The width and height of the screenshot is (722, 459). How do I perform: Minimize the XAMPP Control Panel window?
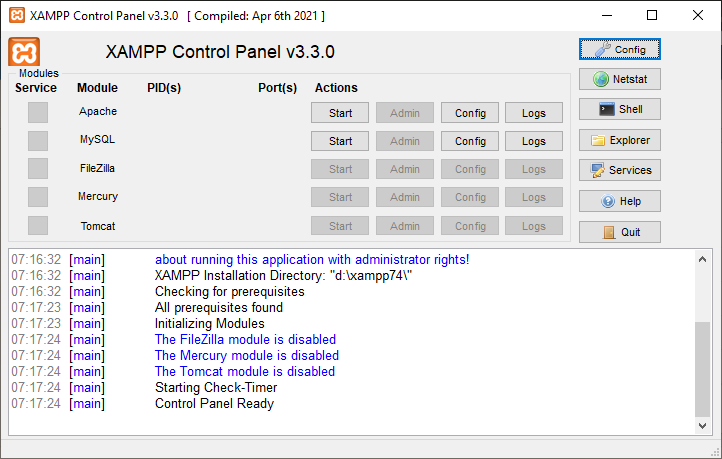point(607,15)
